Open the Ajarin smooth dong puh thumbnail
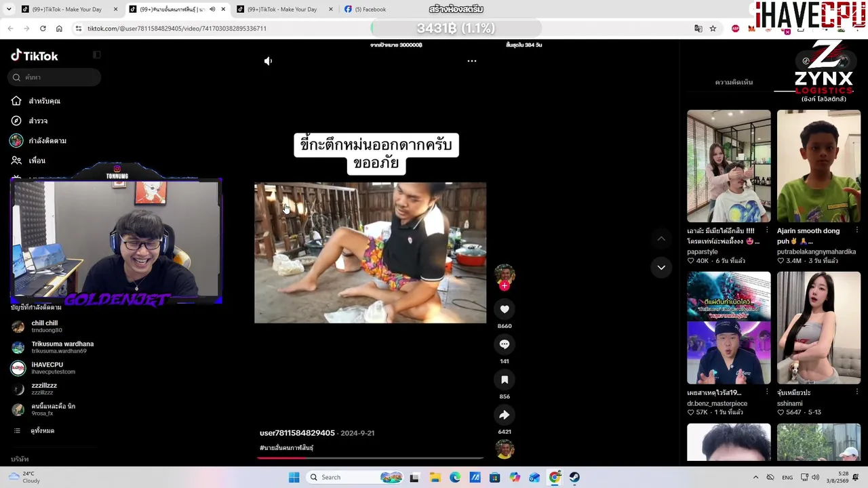The image size is (868, 488). [x=818, y=166]
